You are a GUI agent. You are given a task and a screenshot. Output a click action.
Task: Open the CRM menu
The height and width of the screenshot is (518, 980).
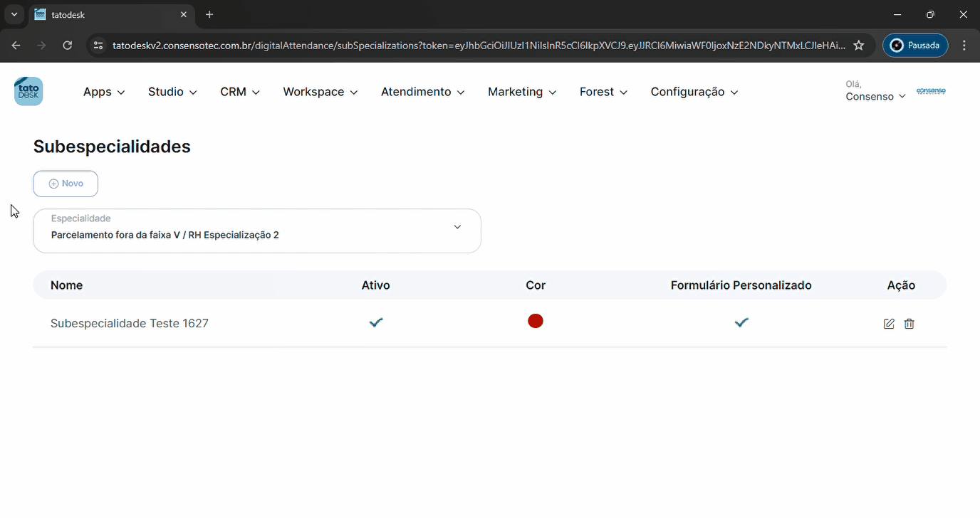[239, 92]
